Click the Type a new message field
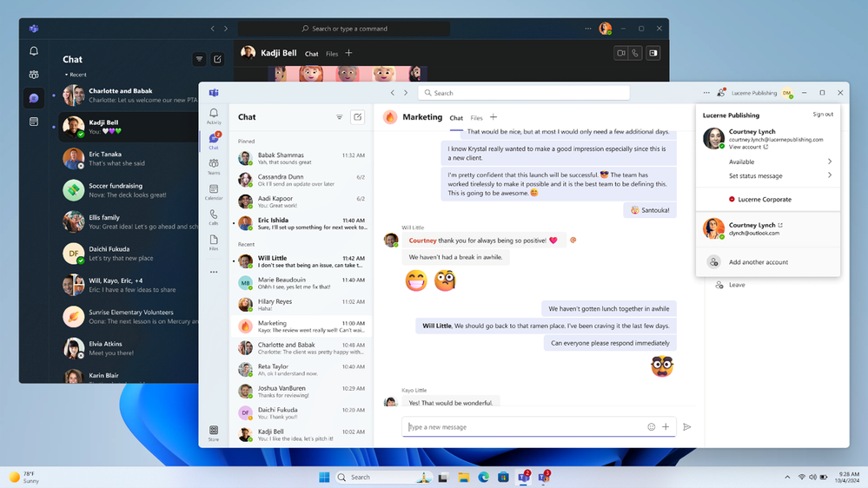The image size is (868, 488). point(524,426)
